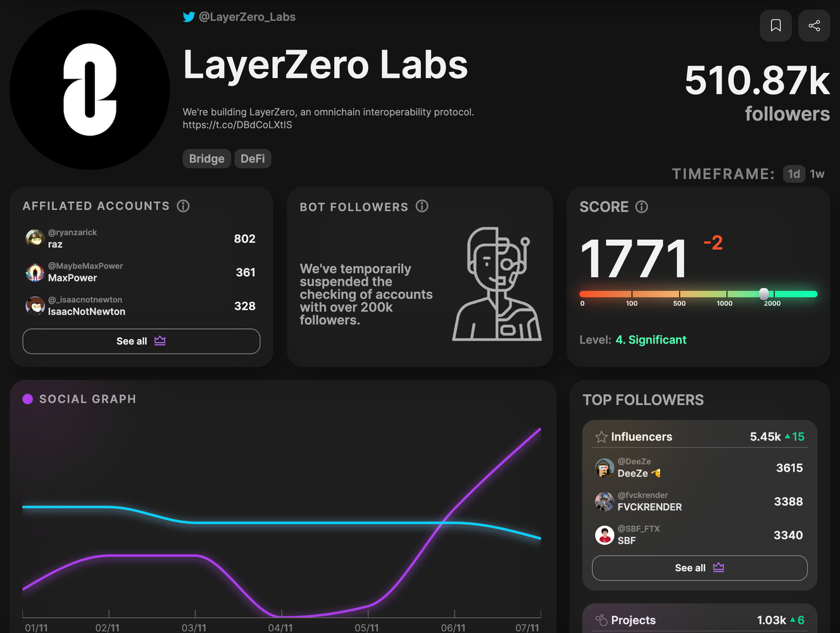Open DeeZe influencer profile
The width and height of the screenshot is (840, 633).
tap(699, 468)
